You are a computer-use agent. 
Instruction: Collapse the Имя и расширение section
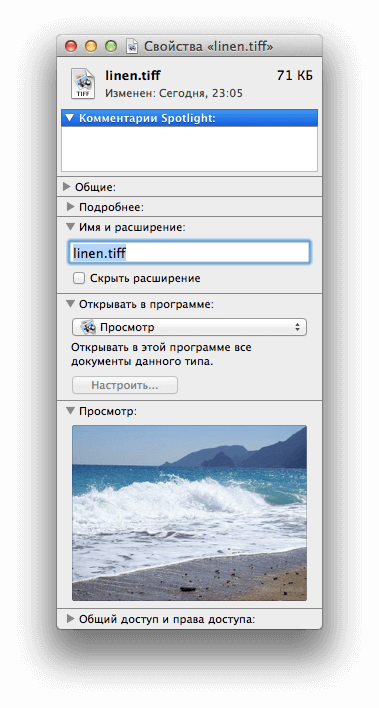point(70,227)
